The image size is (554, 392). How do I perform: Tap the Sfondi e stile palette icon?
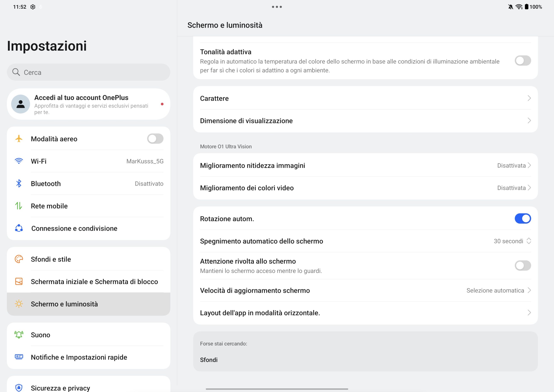coord(19,259)
